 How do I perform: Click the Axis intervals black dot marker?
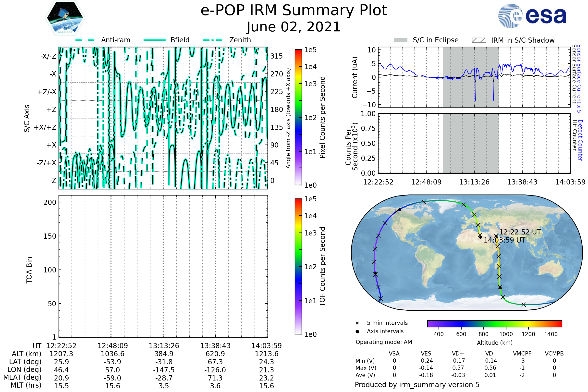pyautogui.click(x=357, y=331)
